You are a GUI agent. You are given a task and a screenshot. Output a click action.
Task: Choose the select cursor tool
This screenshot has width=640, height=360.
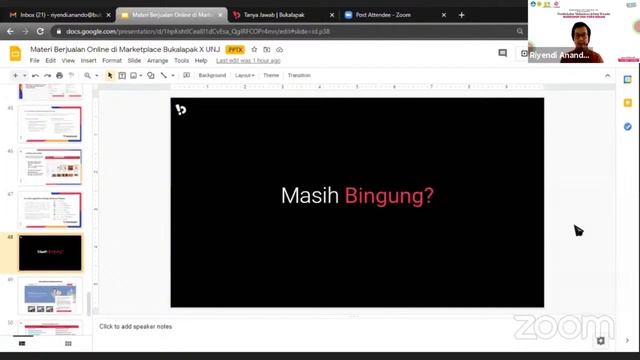point(110,76)
